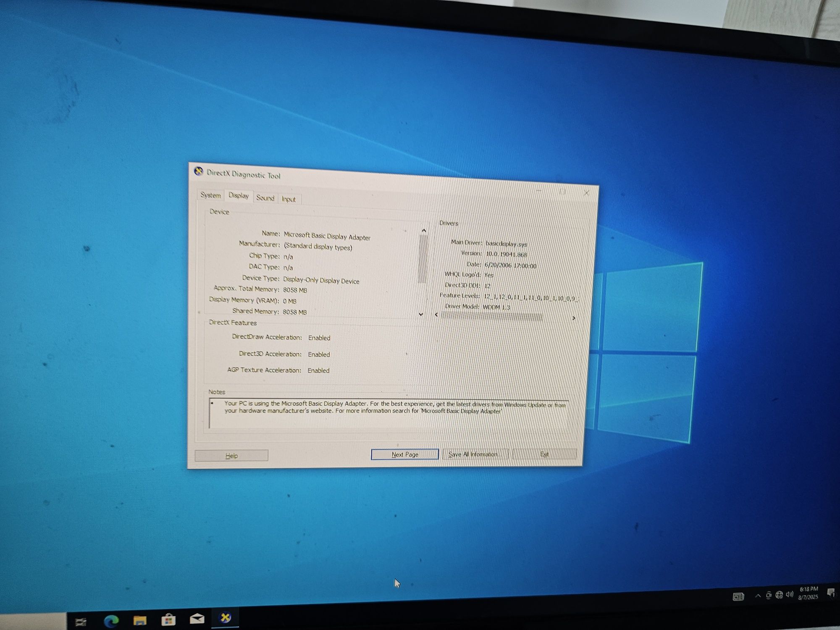The width and height of the screenshot is (840, 630).
Task: Switch to the System tab
Action: point(210,195)
